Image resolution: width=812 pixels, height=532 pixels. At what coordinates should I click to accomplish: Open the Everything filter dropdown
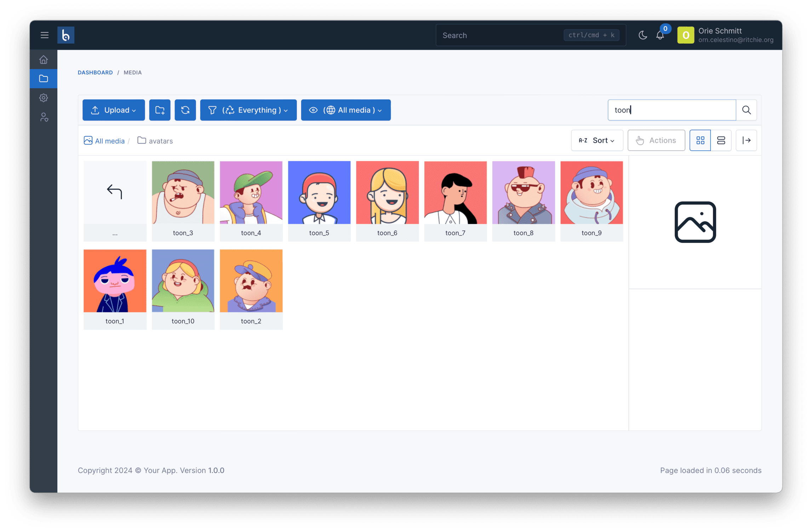point(248,110)
